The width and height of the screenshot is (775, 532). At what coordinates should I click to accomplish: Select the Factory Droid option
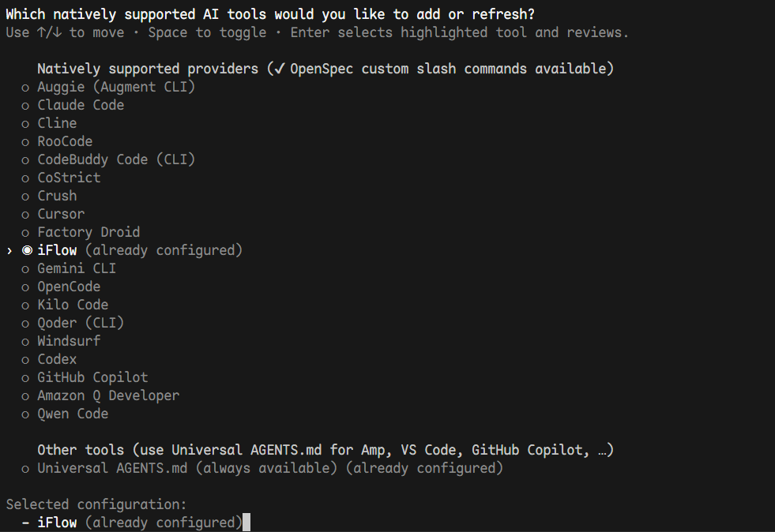click(x=88, y=232)
